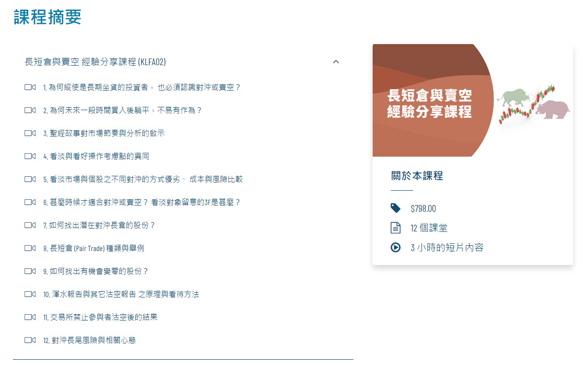Viewport: 588px width, 366px height.
Task: Collapse the course section with chevron arrow
Action: point(336,62)
